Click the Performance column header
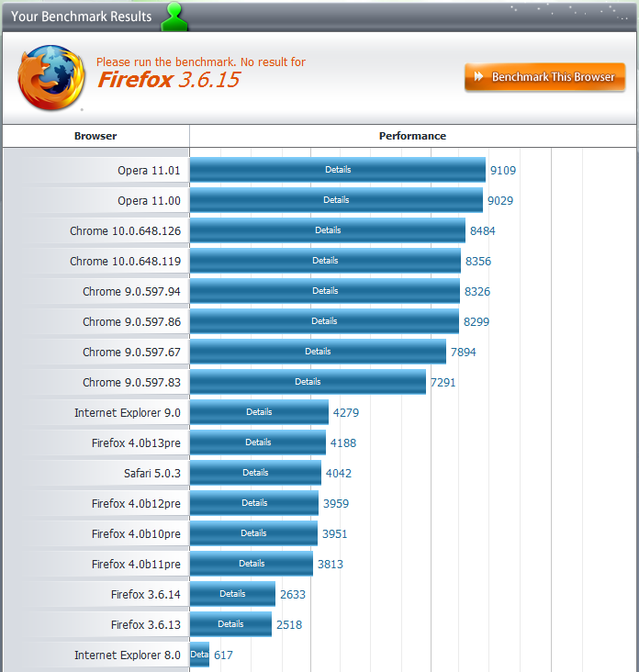 [412, 136]
